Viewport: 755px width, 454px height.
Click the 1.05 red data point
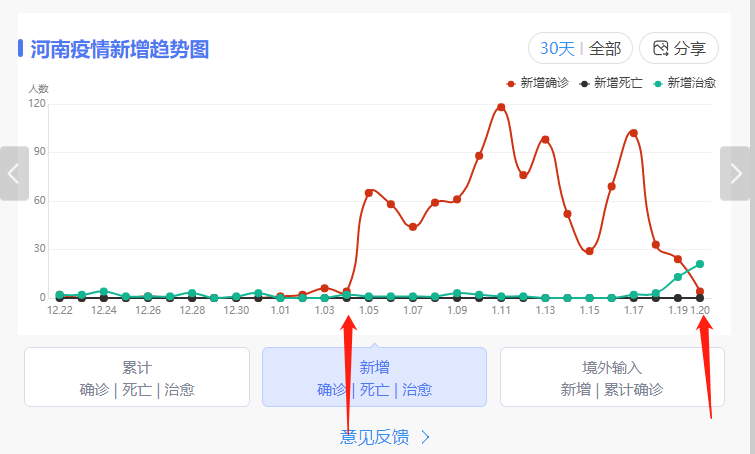[x=369, y=192]
